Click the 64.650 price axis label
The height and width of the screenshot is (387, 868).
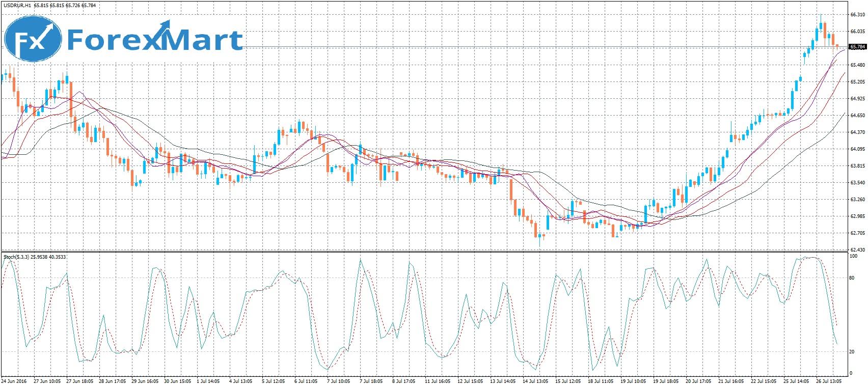tap(857, 116)
